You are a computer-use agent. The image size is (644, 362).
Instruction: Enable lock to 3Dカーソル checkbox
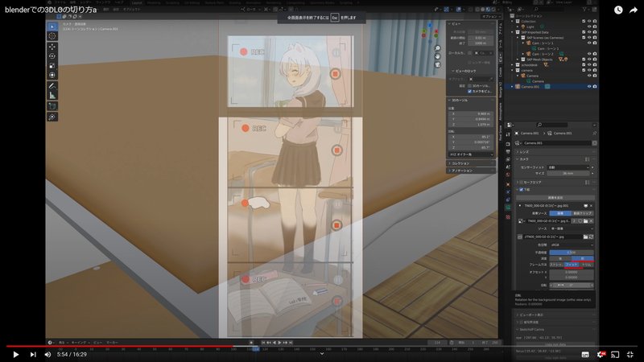469,86
